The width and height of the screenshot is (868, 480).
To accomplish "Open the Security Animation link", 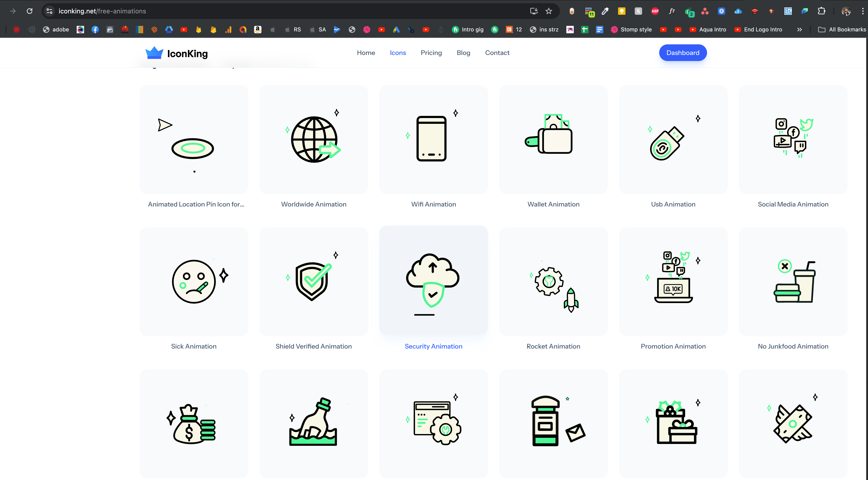I will tap(433, 346).
